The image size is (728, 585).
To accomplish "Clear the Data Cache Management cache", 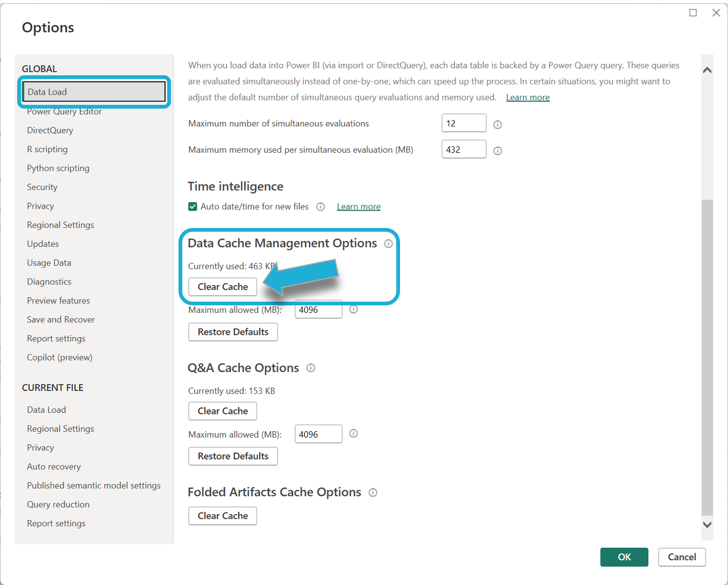I will (x=223, y=287).
